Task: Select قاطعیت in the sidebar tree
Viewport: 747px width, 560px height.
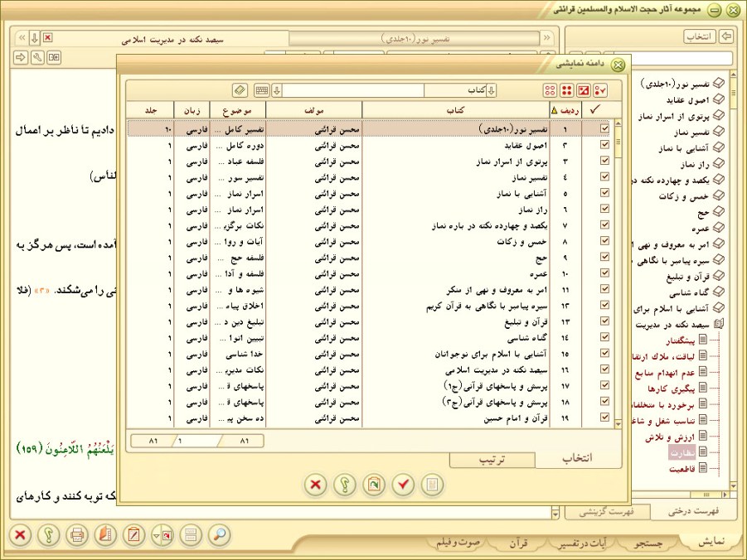Action: pyautogui.click(x=682, y=469)
